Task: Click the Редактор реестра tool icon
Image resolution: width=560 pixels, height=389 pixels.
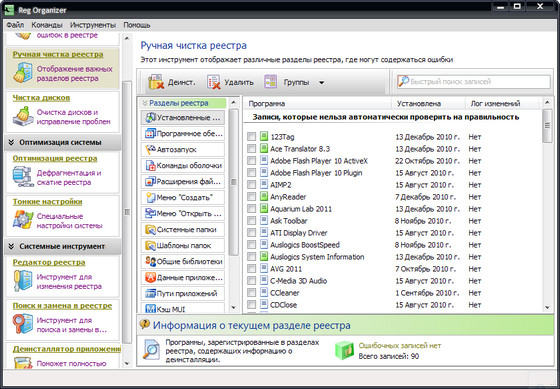Action: click(23, 281)
